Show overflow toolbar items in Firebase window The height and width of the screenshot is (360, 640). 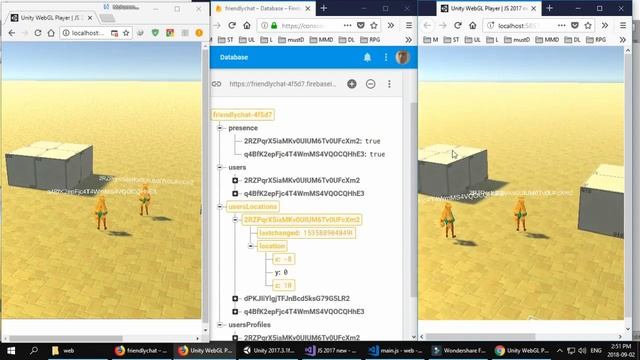[391, 25]
